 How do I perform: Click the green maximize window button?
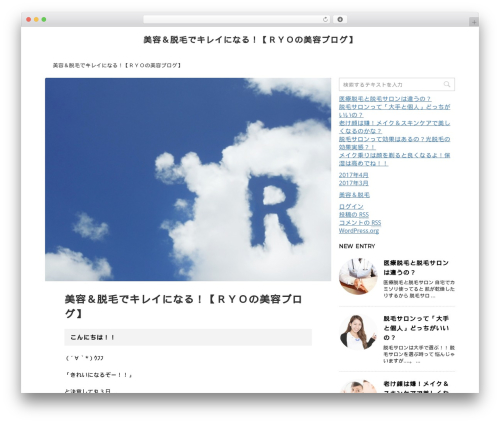(44, 19)
